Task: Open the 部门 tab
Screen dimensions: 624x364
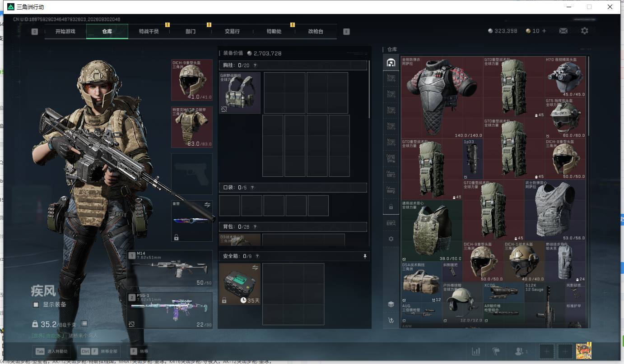Action: [191, 32]
